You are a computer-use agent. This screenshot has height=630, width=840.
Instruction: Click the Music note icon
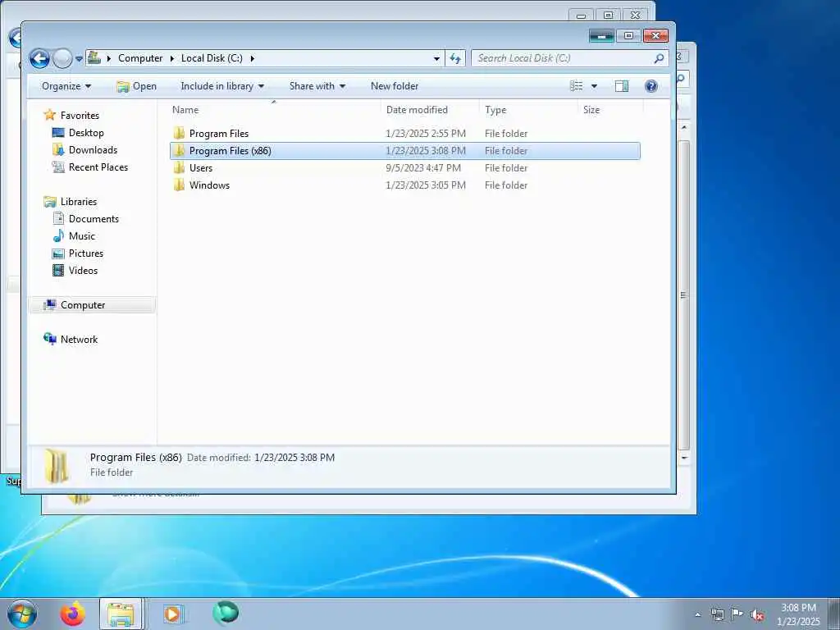coord(58,235)
